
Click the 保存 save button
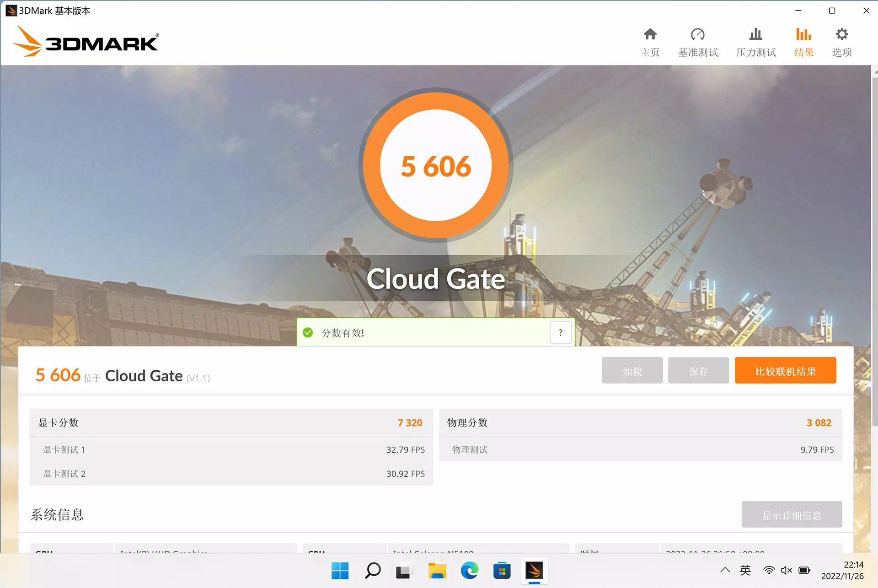click(698, 370)
